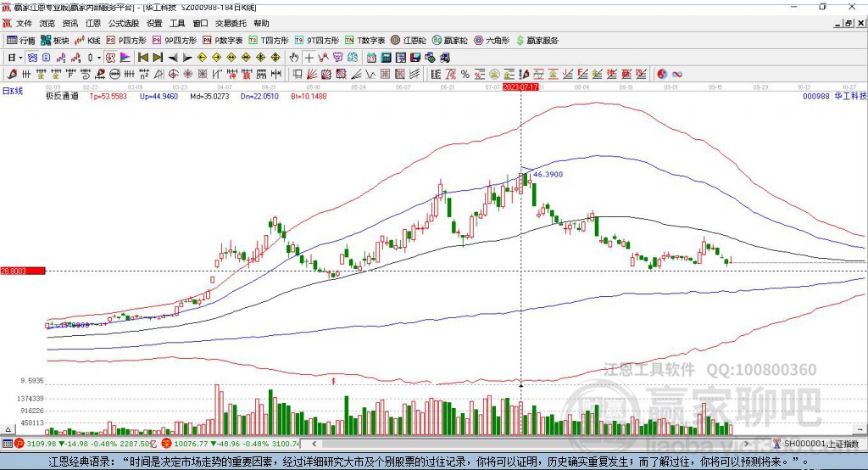Click the Dn=22.0510 indicator value

(259, 96)
